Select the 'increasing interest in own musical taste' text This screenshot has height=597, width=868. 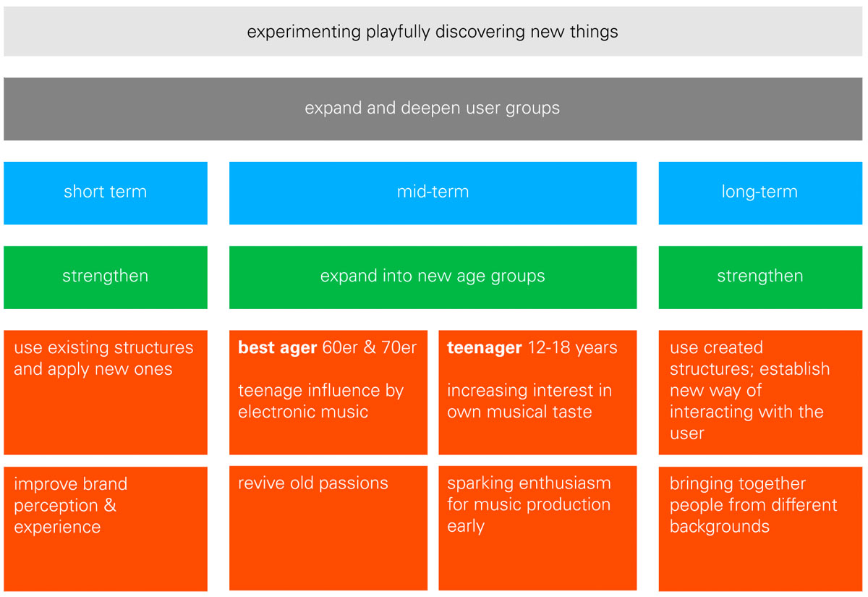pyautogui.click(x=529, y=402)
